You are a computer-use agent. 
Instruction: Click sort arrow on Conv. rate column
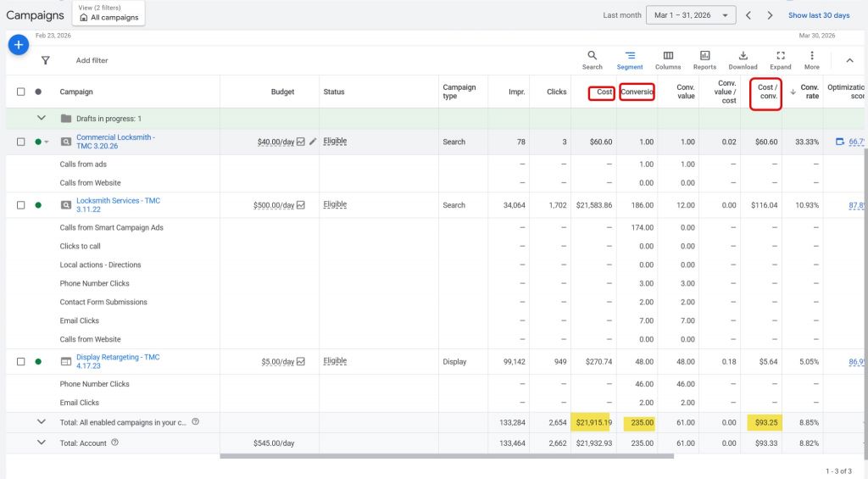pyautogui.click(x=793, y=92)
